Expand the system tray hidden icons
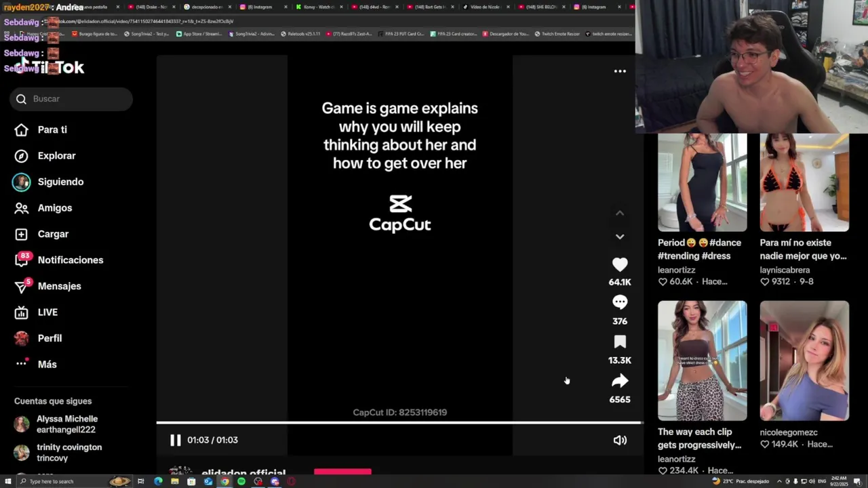The width and height of the screenshot is (868, 488). click(778, 481)
